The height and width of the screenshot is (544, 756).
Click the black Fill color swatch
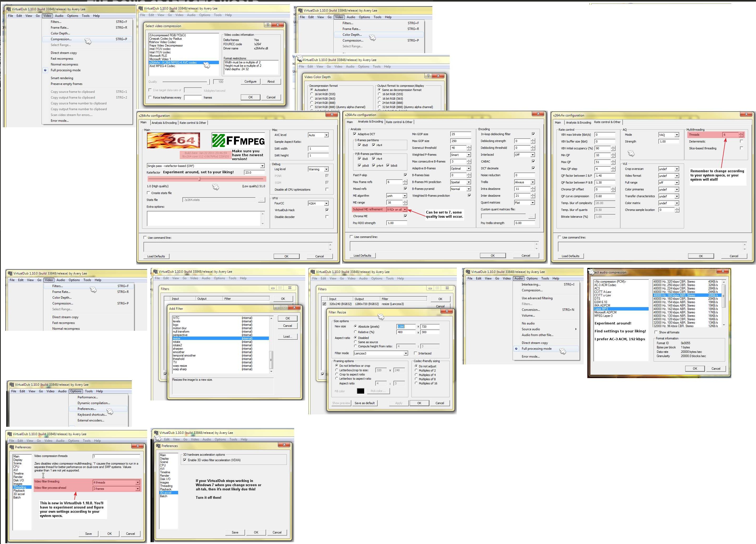click(x=360, y=391)
